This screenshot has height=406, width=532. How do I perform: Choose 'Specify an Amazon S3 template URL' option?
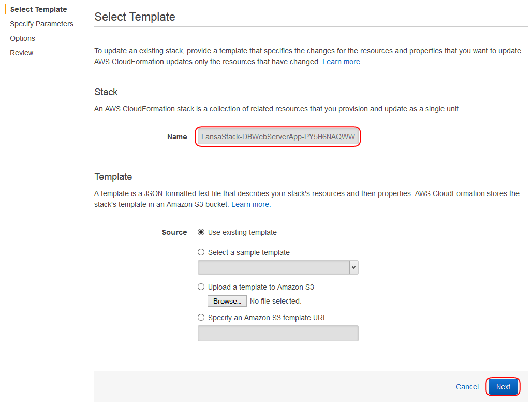pyautogui.click(x=201, y=318)
